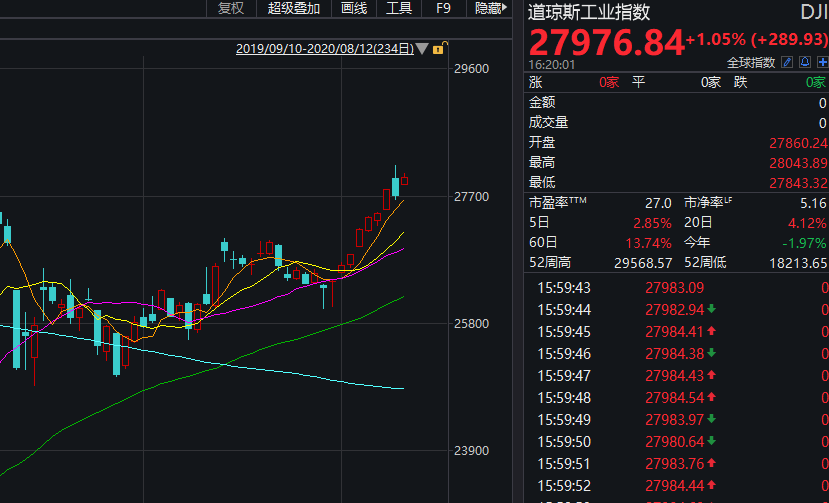The height and width of the screenshot is (503, 829).
Task: Click the pencil edit note icon
Action: click(787, 62)
